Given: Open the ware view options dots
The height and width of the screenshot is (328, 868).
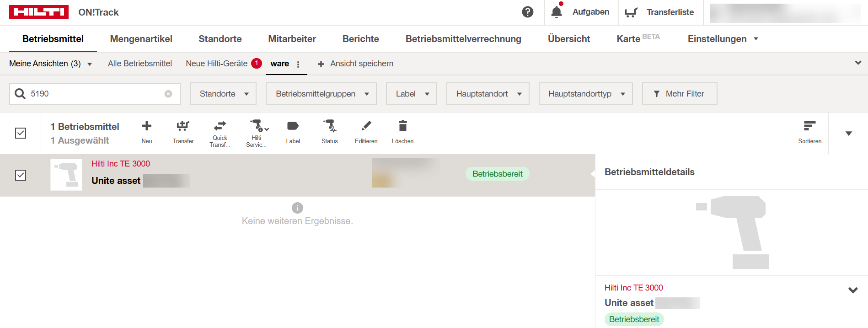Looking at the screenshot, I should [x=298, y=65].
